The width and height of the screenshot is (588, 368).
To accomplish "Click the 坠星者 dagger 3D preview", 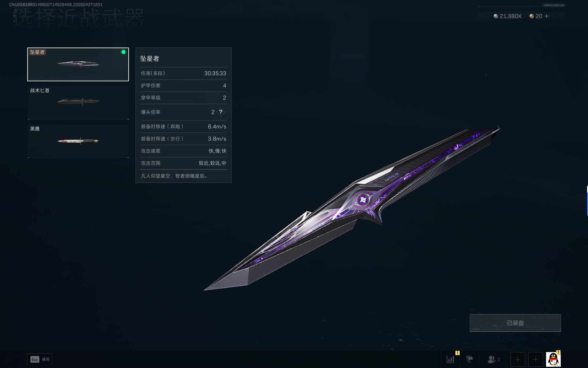I will coord(352,209).
